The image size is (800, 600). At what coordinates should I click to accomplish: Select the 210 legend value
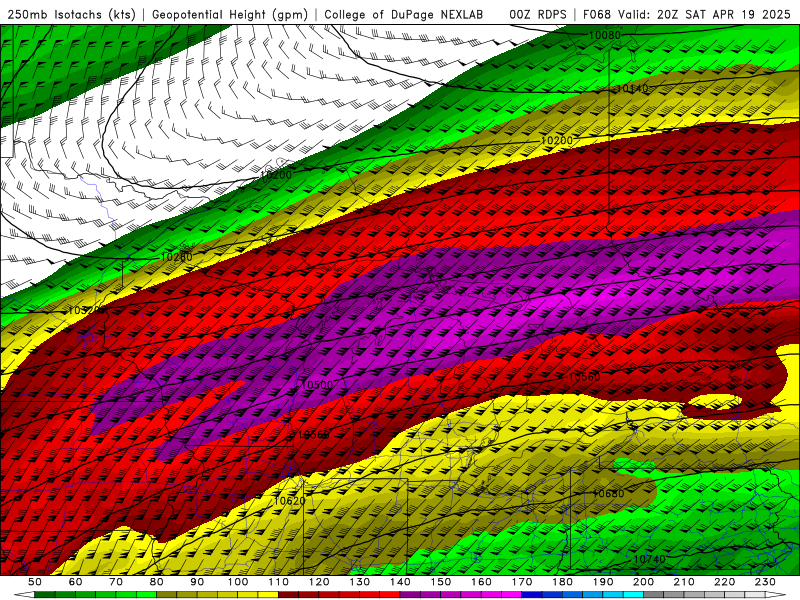(684, 582)
